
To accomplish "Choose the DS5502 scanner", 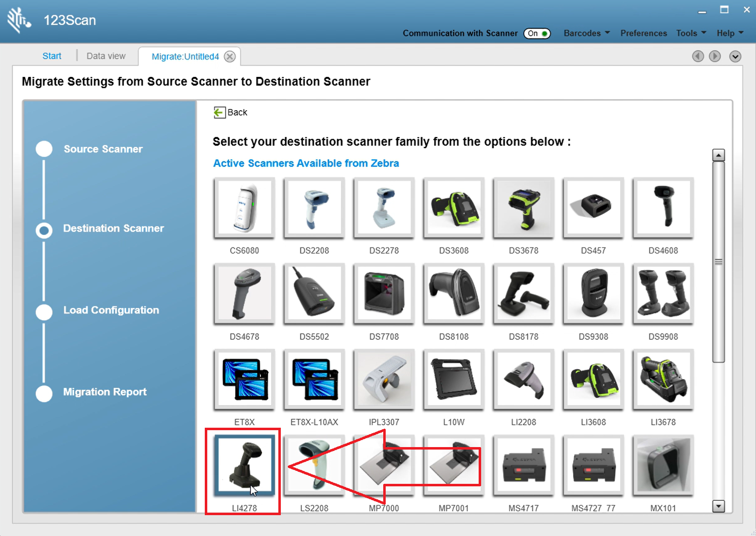I will [x=314, y=294].
